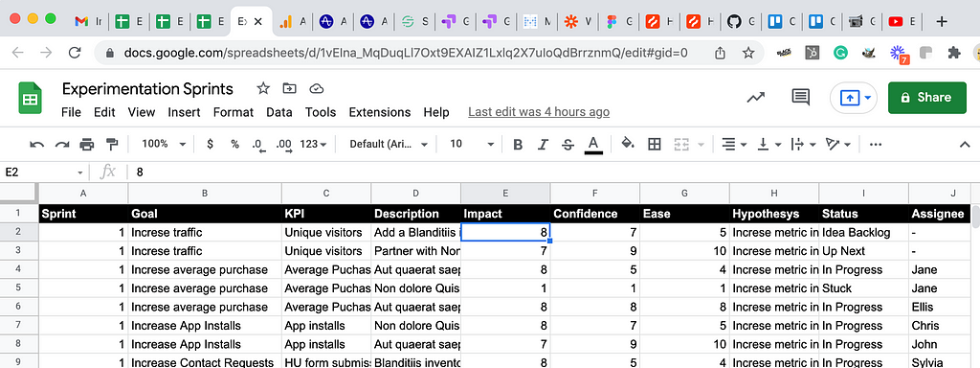
Task: Click the formula bar input showing 8
Action: pos(550,172)
